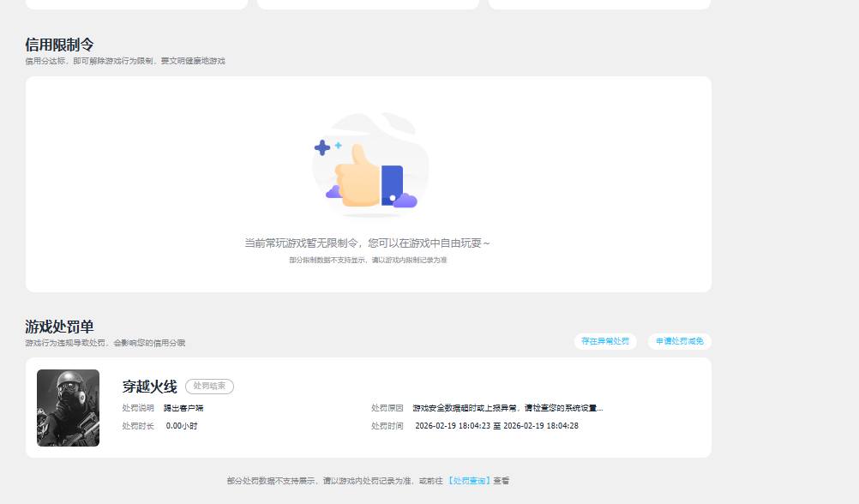Click the 0.00小时 penalty duration value
The image size is (859, 504).
point(182,426)
